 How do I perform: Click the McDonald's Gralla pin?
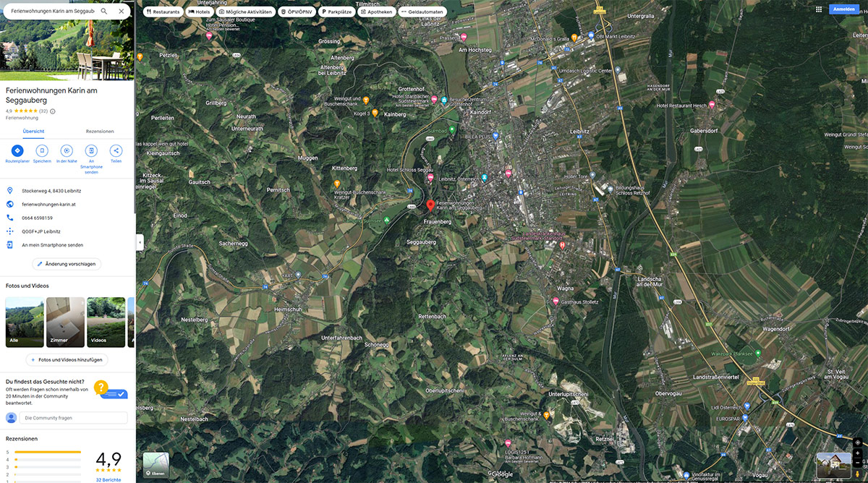pos(574,38)
